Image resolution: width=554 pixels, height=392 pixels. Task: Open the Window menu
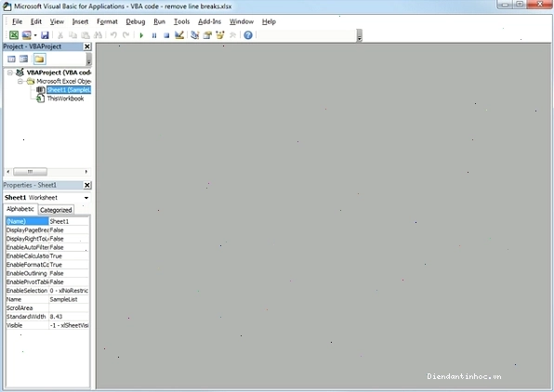click(x=242, y=21)
